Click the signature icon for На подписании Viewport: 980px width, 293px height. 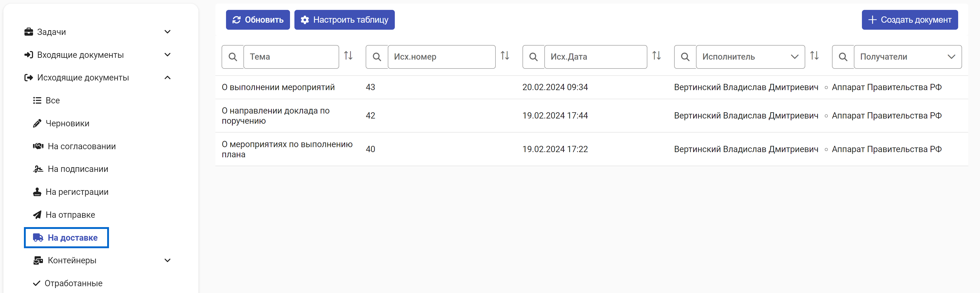38,169
